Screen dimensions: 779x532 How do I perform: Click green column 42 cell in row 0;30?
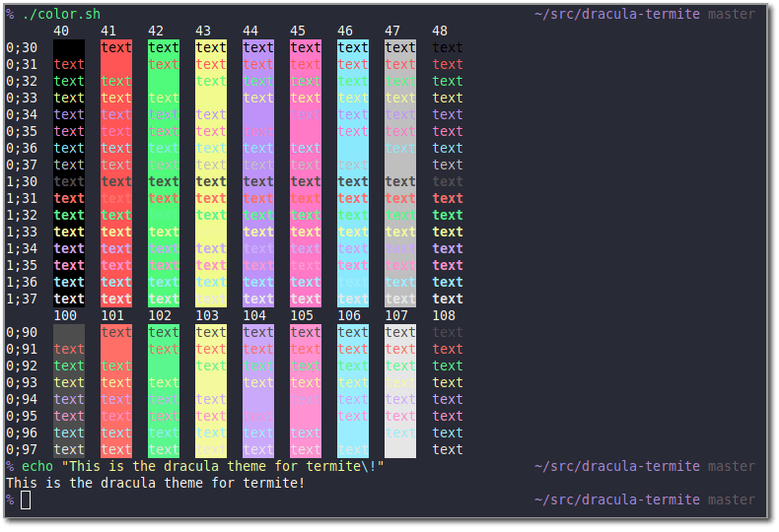pyautogui.click(x=164, y=47)
